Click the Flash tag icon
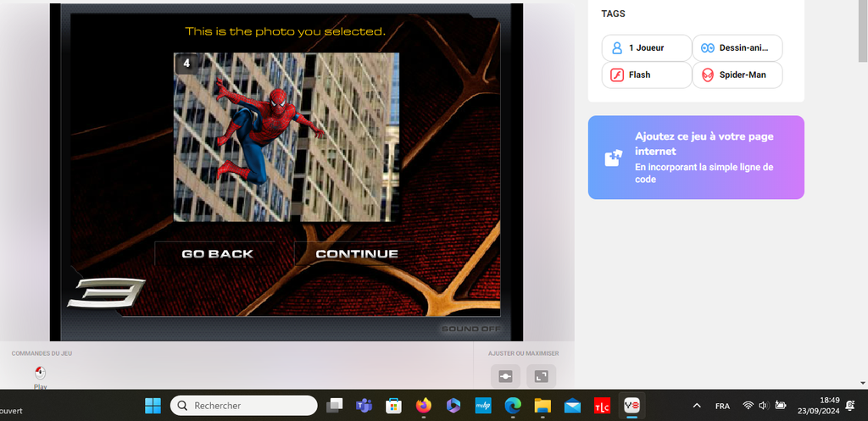 point(617,75)
